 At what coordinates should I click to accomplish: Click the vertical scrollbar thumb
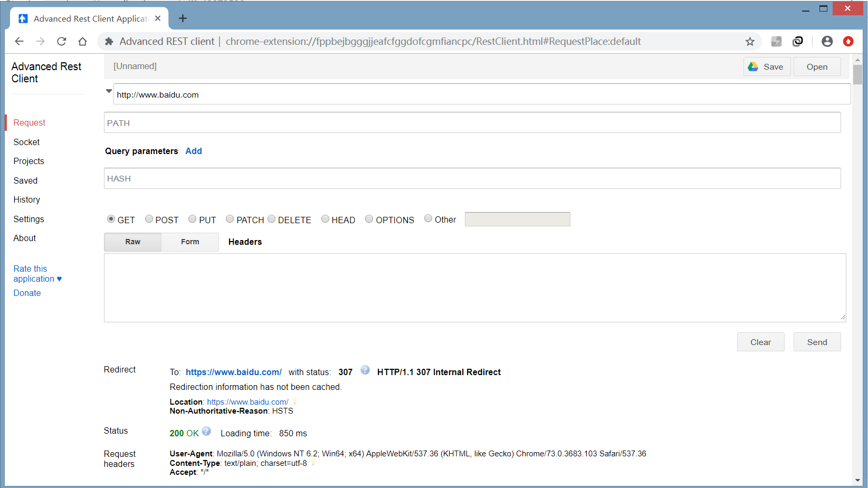857,74
